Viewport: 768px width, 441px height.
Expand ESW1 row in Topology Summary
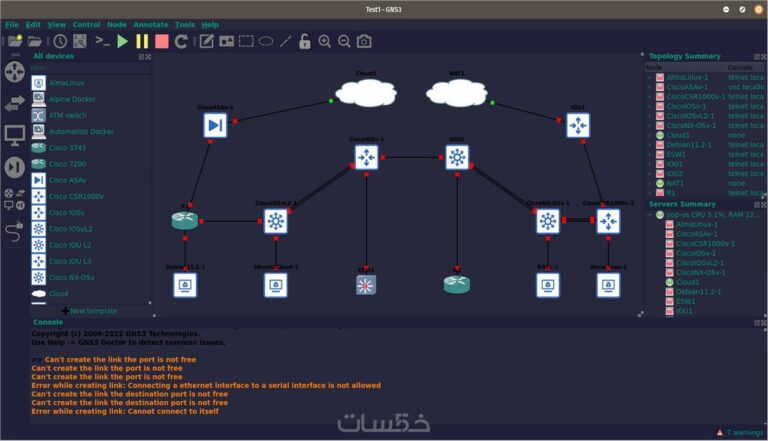[x=650, y=154]
